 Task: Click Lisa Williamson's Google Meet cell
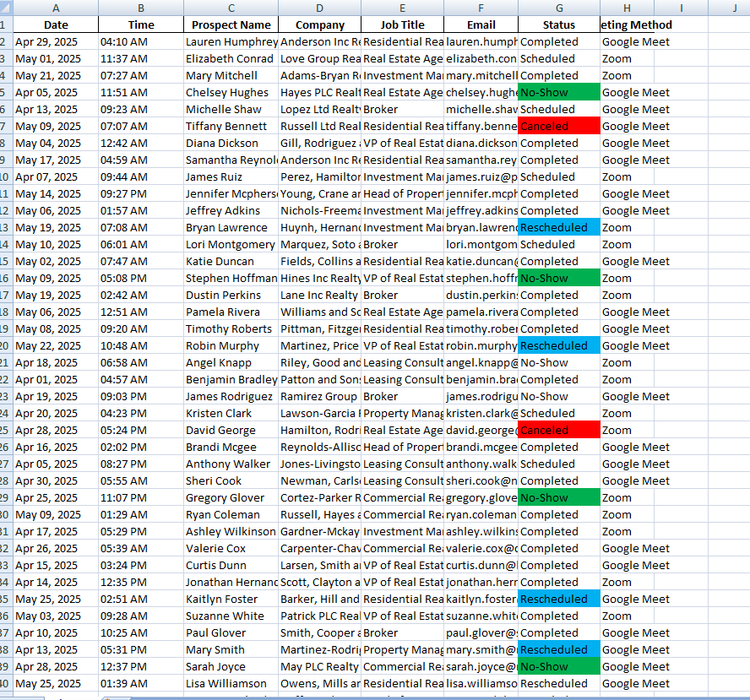coord(635,683)
